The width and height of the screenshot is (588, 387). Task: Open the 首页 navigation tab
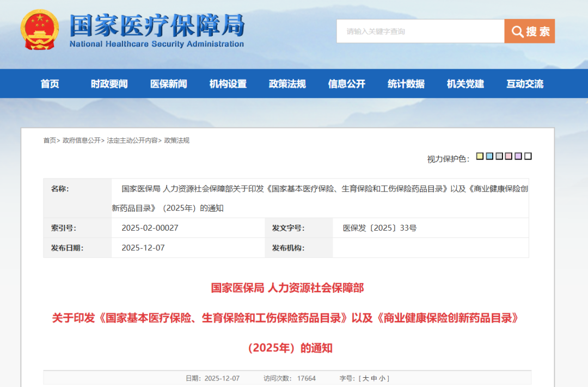pyautogui.click(x=50, y=84)
